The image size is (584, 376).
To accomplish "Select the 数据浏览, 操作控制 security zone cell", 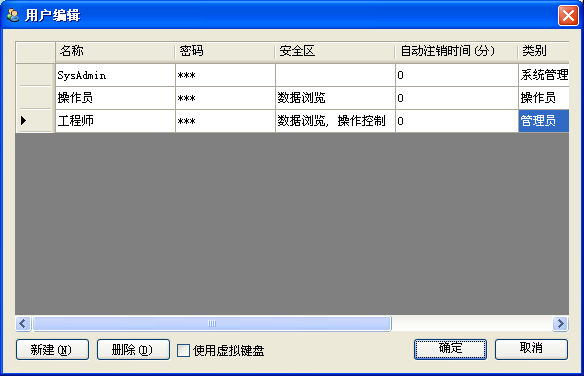I will coord(335,121).
